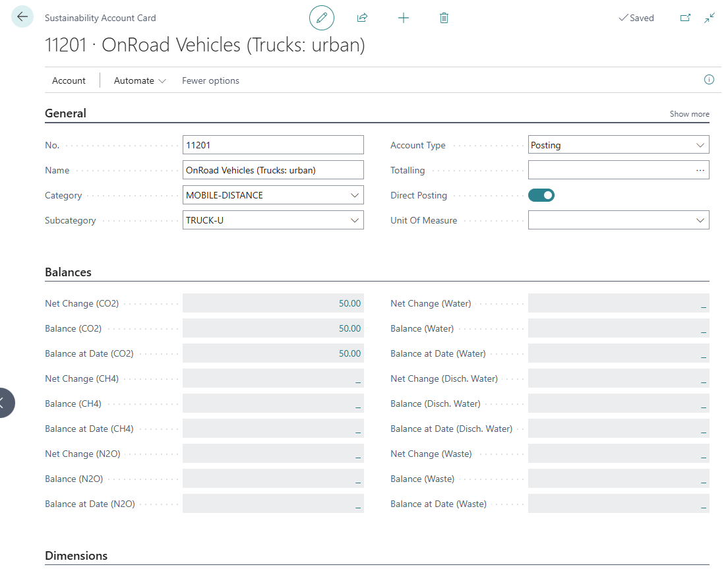
Task: Click the information circle icon
Action: pyautogui.click(x=710, y=80)
